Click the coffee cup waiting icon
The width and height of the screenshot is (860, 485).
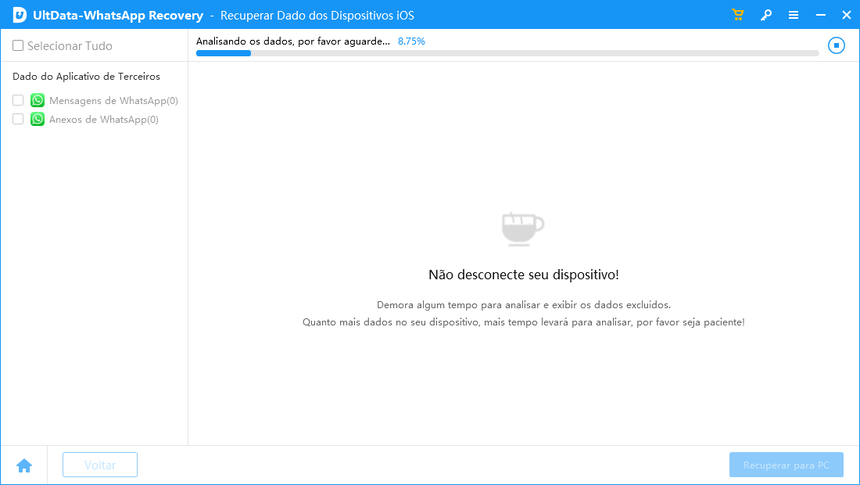(523, 228)
